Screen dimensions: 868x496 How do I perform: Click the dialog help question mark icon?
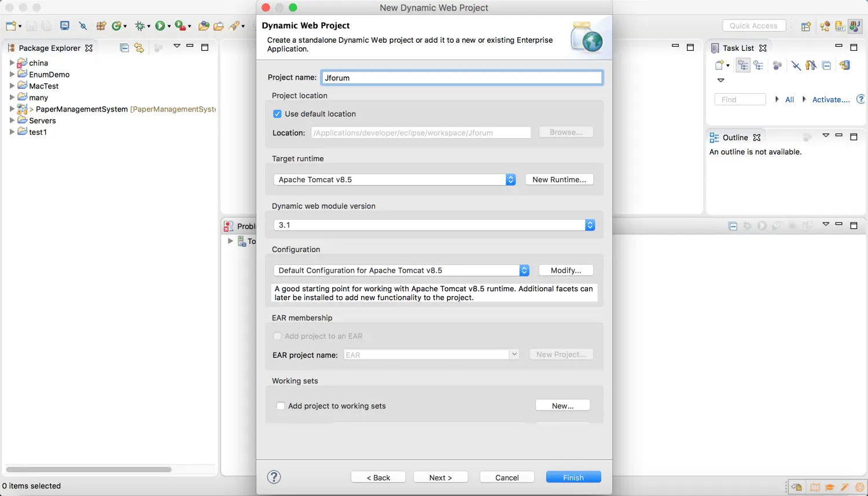[274, 477]
